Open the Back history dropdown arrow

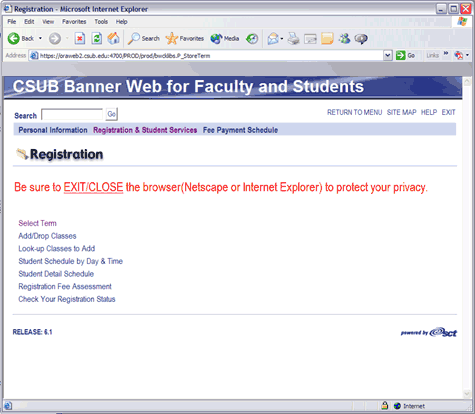pyautogui.click(x=40, y=39)
